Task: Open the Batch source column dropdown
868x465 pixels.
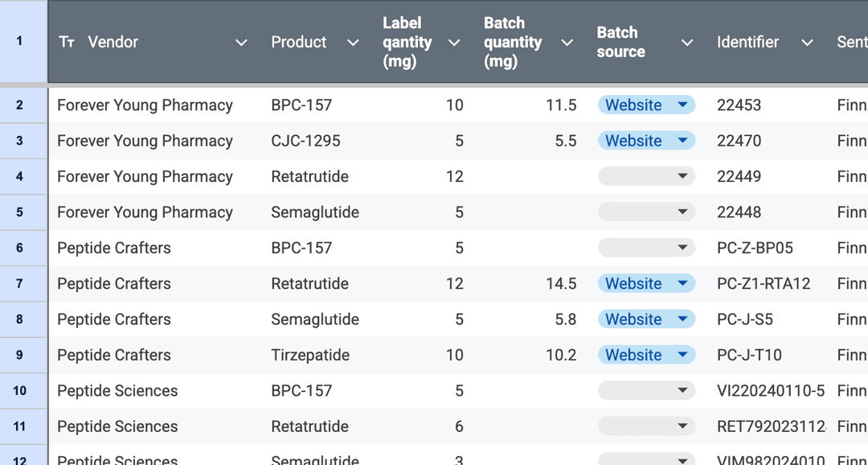Action: (x=687, y=43)
